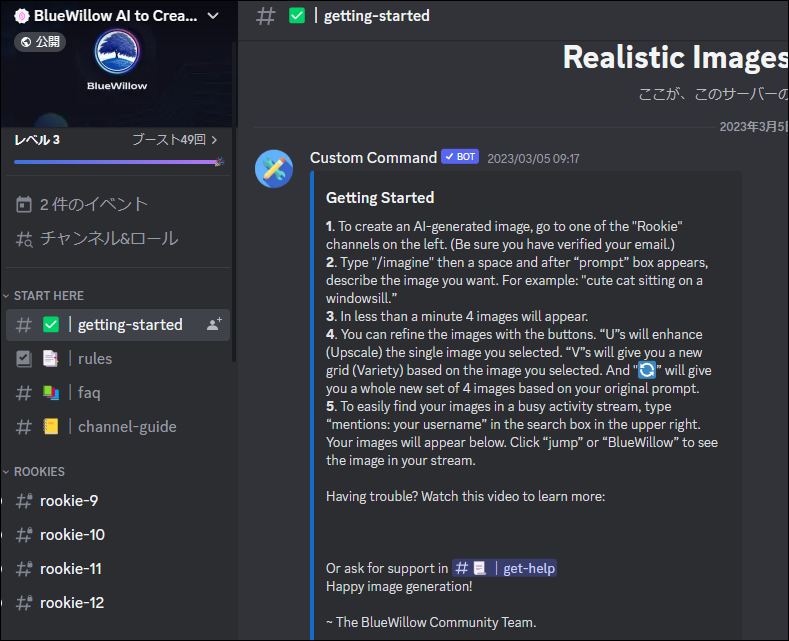The width and height of the screenshot is (789, 641).
Task: Click the channel list scrollbar
Action: [234, 201]
